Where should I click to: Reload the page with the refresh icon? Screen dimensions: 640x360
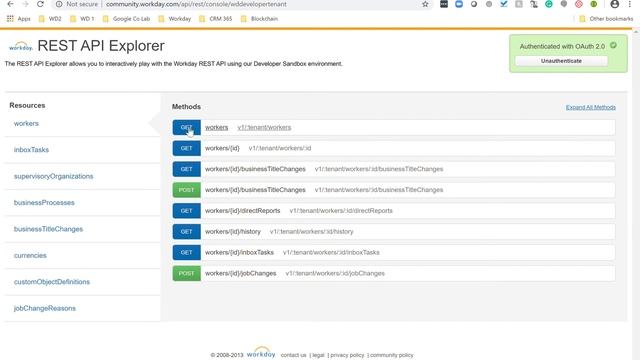click(40, 4)
